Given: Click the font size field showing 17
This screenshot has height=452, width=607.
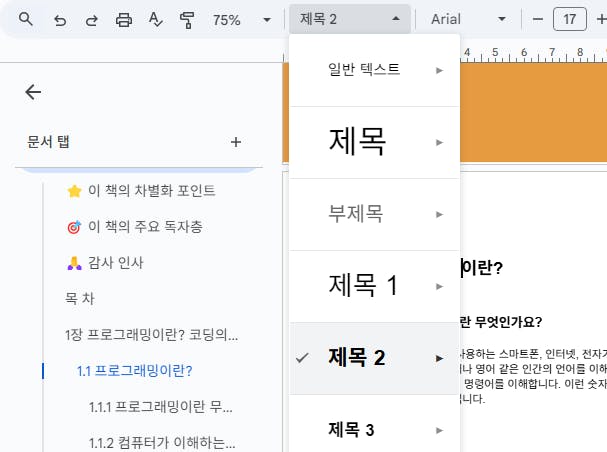Looking at the screenshot, I should tap(570, 19).
